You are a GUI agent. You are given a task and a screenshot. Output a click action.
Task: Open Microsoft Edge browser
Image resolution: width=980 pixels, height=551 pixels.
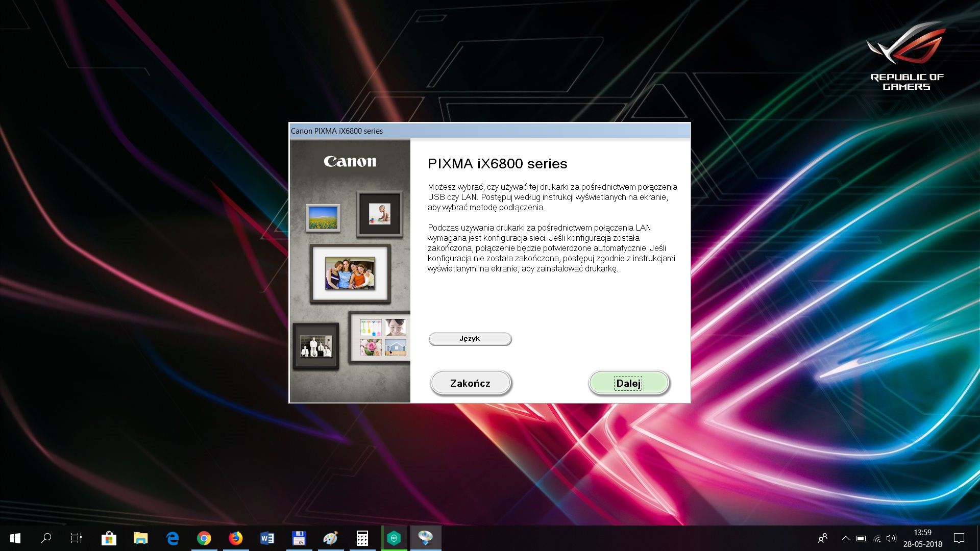click(x=173, y=538)
